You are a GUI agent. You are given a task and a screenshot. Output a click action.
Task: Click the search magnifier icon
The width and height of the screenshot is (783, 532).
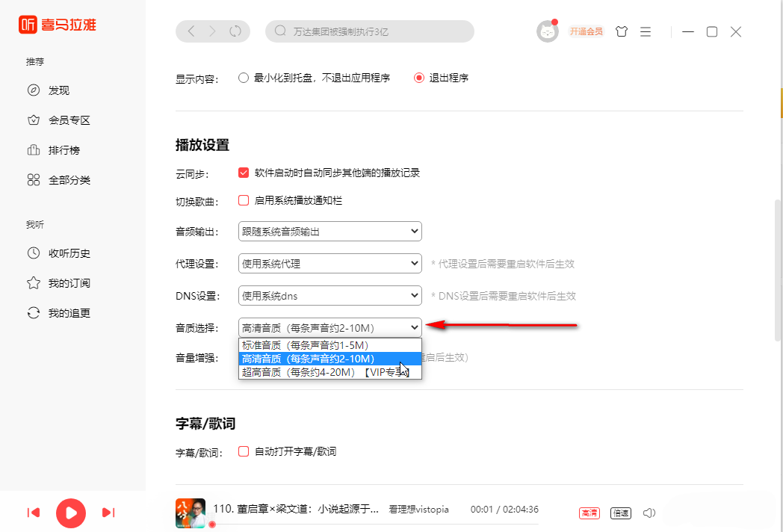point(281,31)
